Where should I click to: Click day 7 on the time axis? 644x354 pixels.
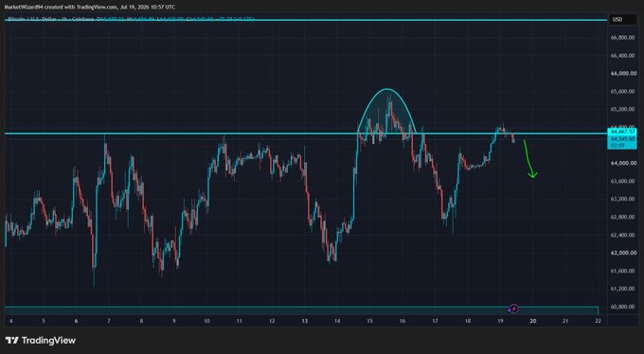coord(108,321)
